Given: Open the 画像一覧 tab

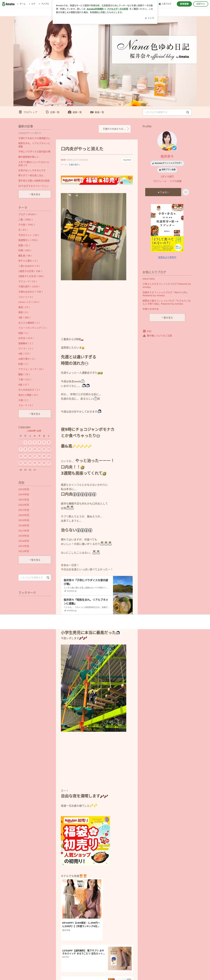Looking at the screenshot, I should [75, 112].
